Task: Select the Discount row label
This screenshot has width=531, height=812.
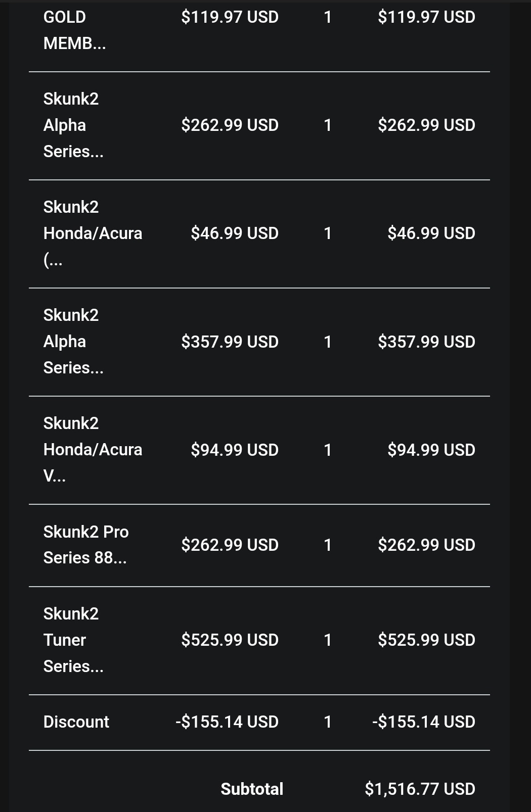Action: pyautogui.click(x=76, y=722)
